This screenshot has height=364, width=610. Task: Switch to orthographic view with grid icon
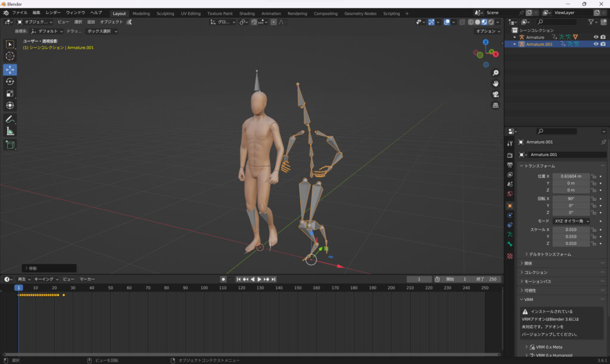pos(495,105)
